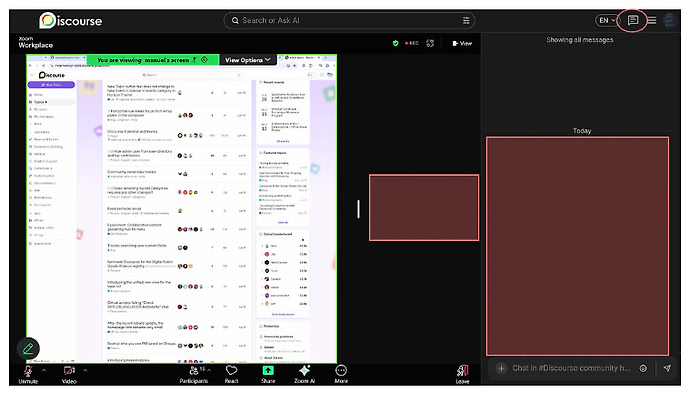Click the sync icon beside REC
Viewport: 690px width, 394px height.
pyautogui.click(x=430, y=43)
